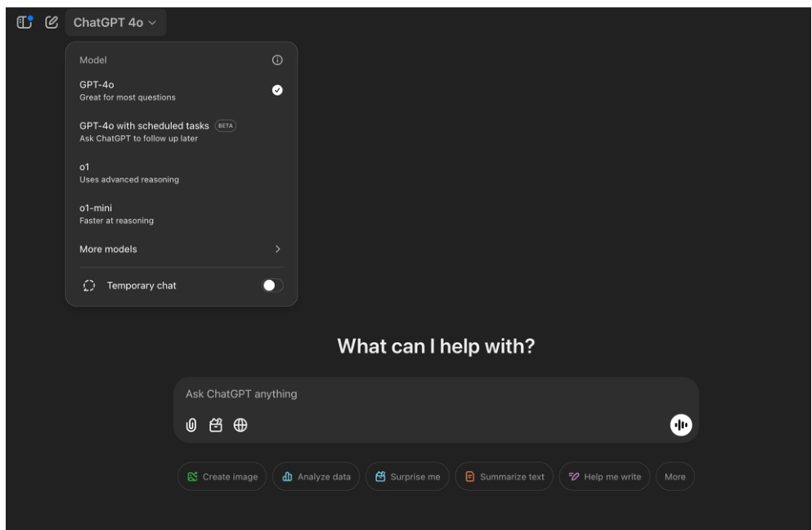Click the 'Great for most questions' description
The width and height of the screenshot is (812, 530).
(128, 97)
